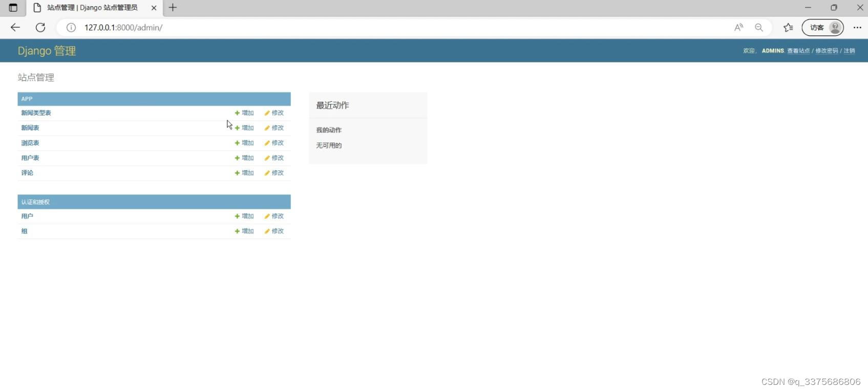Click the zoom magnifier icon

(x=759, y=28)
